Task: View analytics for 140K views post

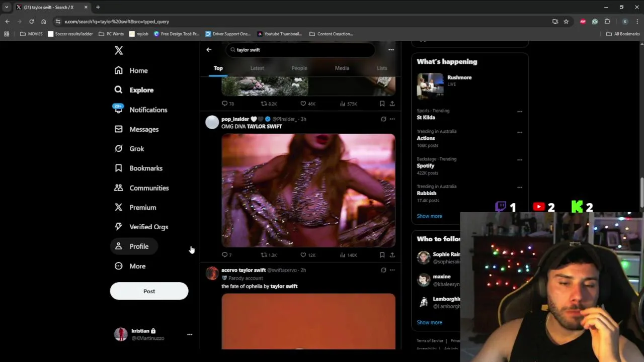Action: [348, 255]
